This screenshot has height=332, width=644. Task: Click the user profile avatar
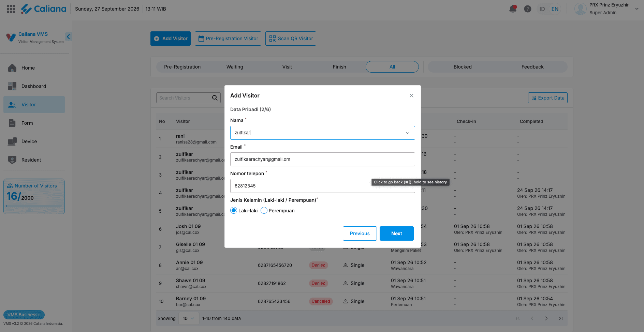click(581, 9)
